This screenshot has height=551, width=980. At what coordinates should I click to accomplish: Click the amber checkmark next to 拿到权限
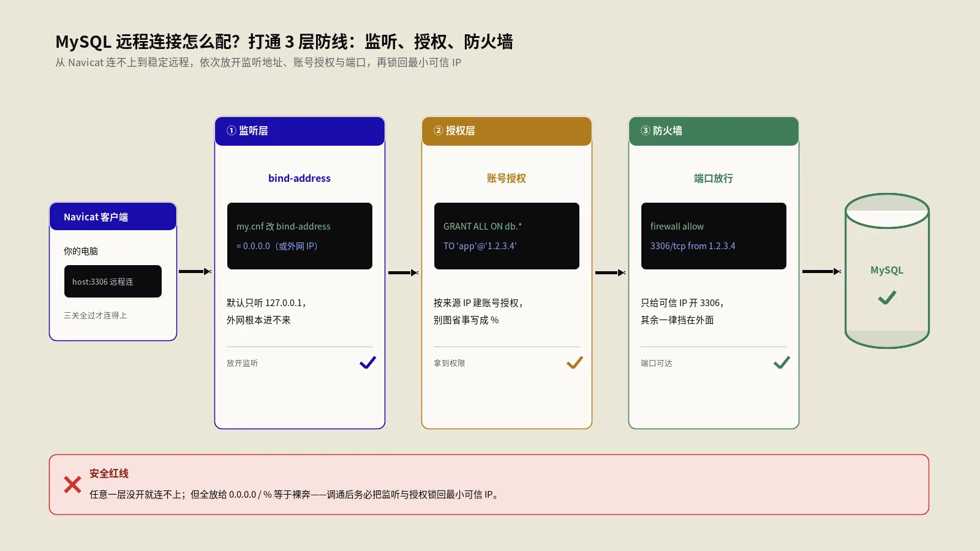(x=575, y=362)
